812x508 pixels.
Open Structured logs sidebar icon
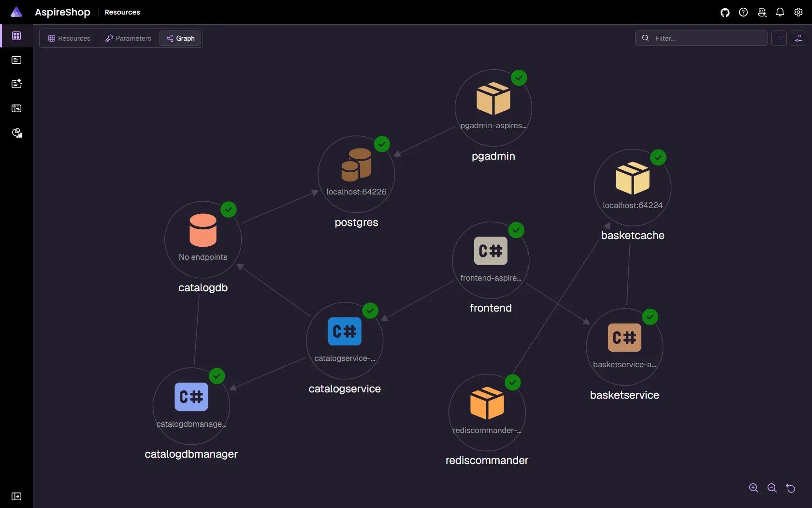16,84
